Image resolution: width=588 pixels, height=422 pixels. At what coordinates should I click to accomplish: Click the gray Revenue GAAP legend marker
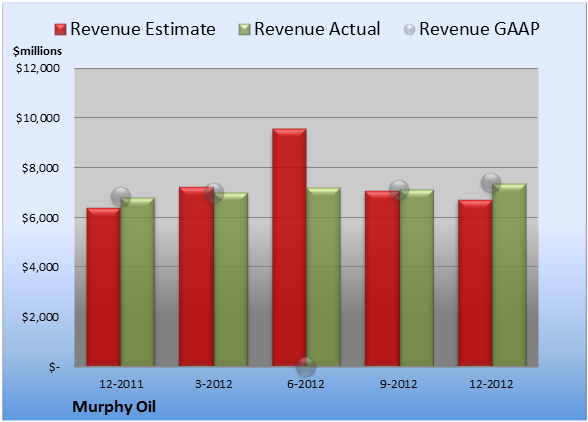409,30
